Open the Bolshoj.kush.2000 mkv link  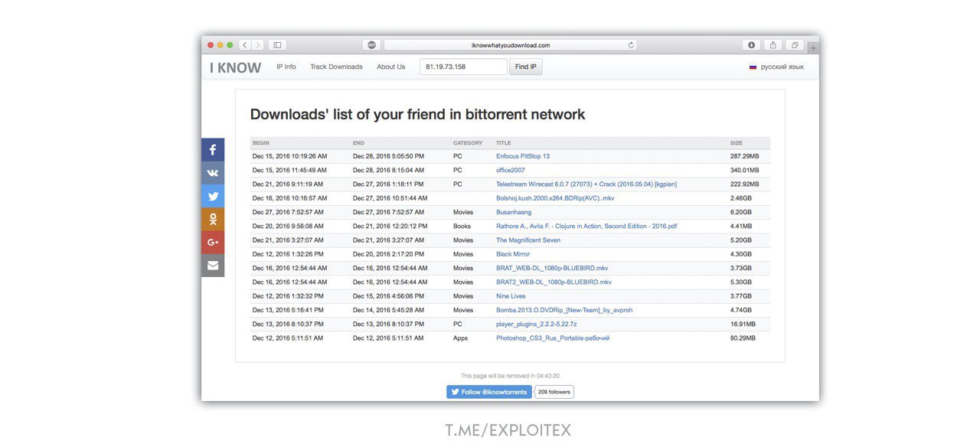point(555,198)
